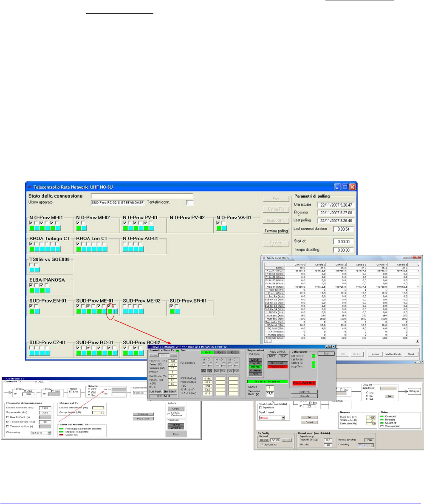
Task: Click the HI TEMP indicator
Action: pos(170,392)
